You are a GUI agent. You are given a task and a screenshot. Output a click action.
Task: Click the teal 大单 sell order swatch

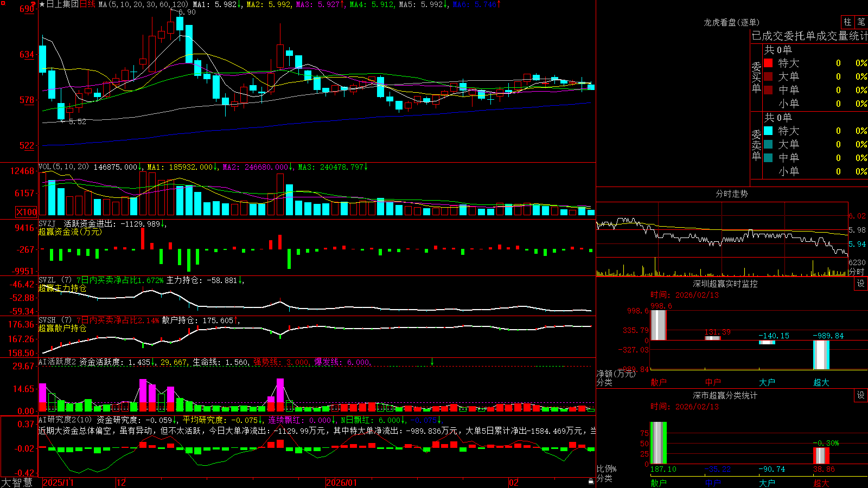pos(768,144)
